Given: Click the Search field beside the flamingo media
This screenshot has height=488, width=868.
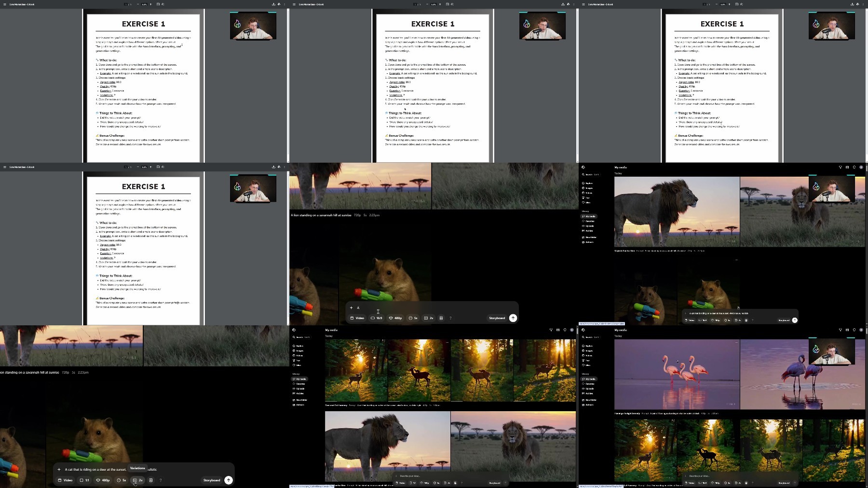Looking at the screenshot, I should coord(591,337).
